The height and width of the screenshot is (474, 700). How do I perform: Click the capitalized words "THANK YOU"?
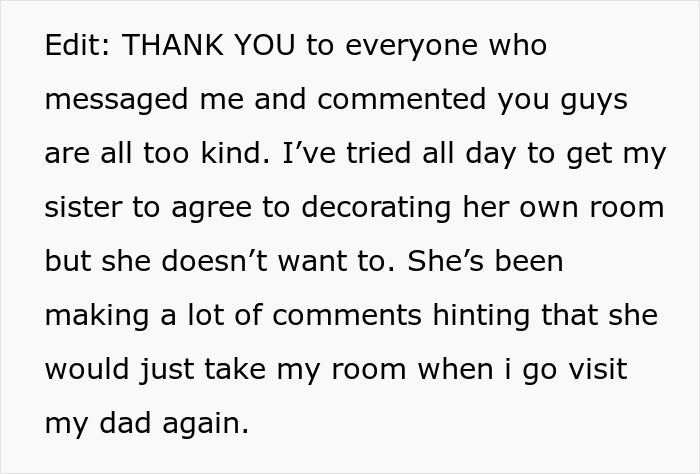209,46
